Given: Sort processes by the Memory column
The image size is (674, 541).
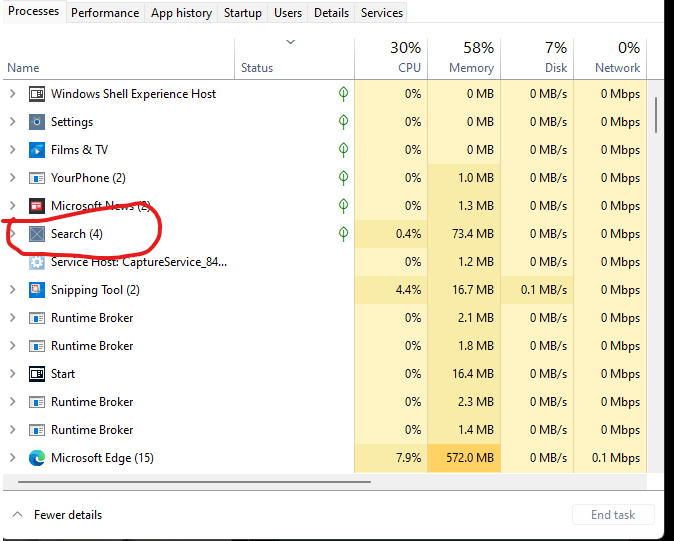Looking at the screenshot, I should point(464,59).
